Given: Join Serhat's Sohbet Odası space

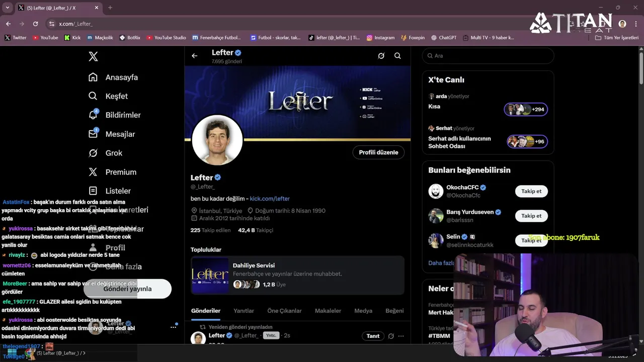Looking at the screenshot, I should (x=527, y=141).
